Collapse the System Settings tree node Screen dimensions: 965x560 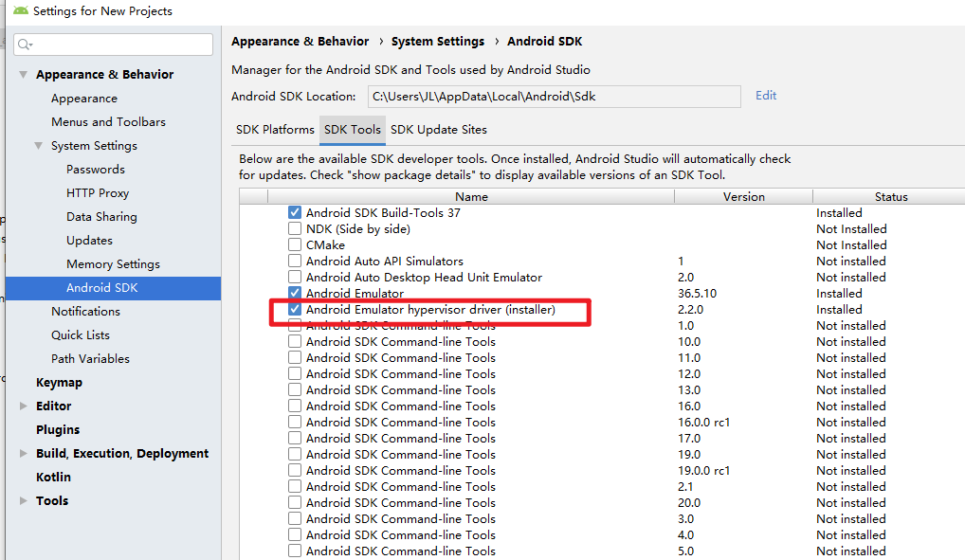tap(38, 146)
